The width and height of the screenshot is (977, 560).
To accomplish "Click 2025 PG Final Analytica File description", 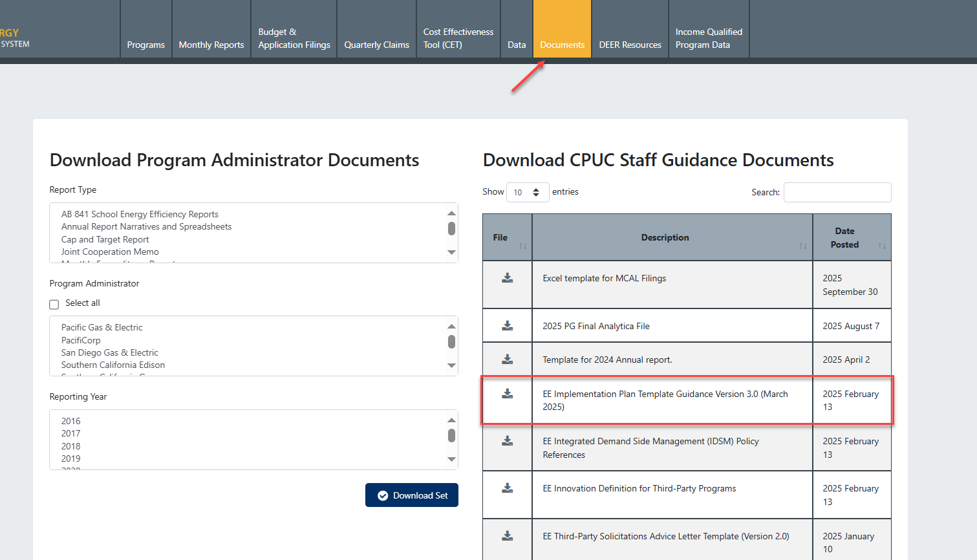I will tap(596, 326).
